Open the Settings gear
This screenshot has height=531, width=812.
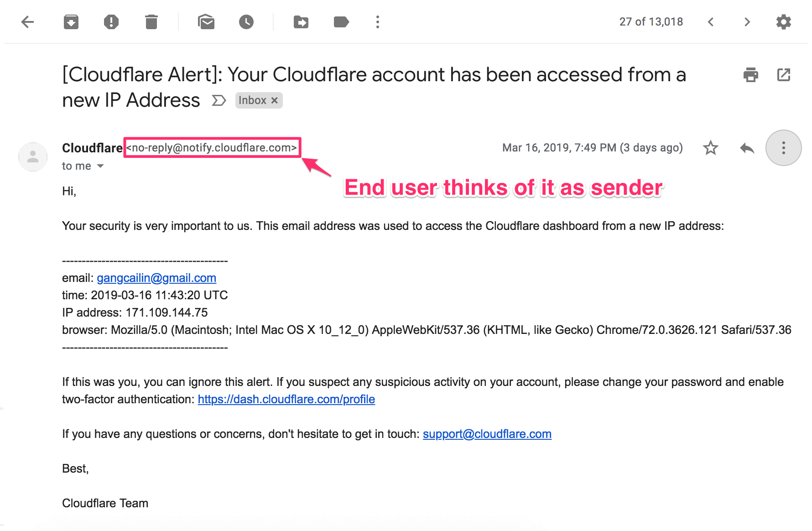click(x=784, y=22)
